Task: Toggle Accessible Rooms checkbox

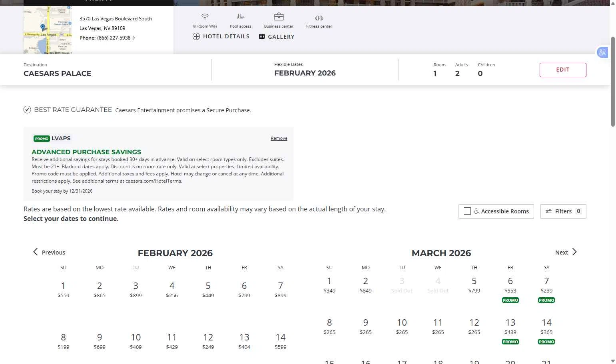Action: click(x=467, y=211)
